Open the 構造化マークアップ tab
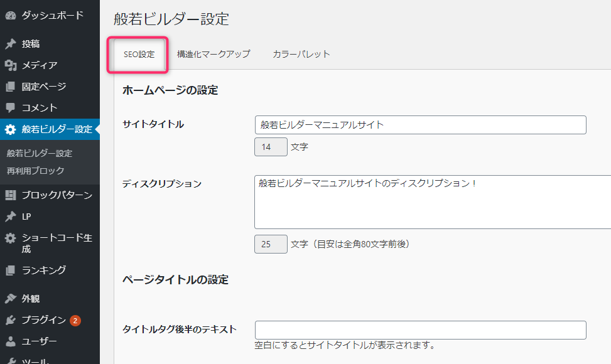This screenshot has height=364, width=611. [214, 54]
